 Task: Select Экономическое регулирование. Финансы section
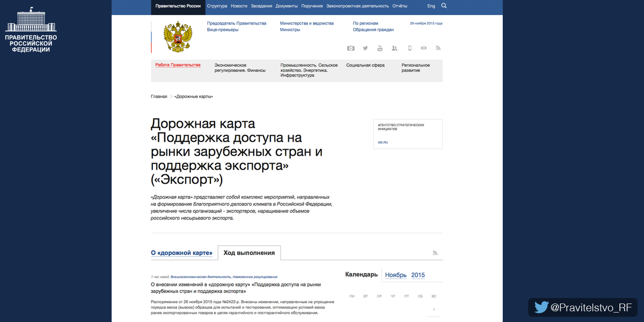point(240,68)
